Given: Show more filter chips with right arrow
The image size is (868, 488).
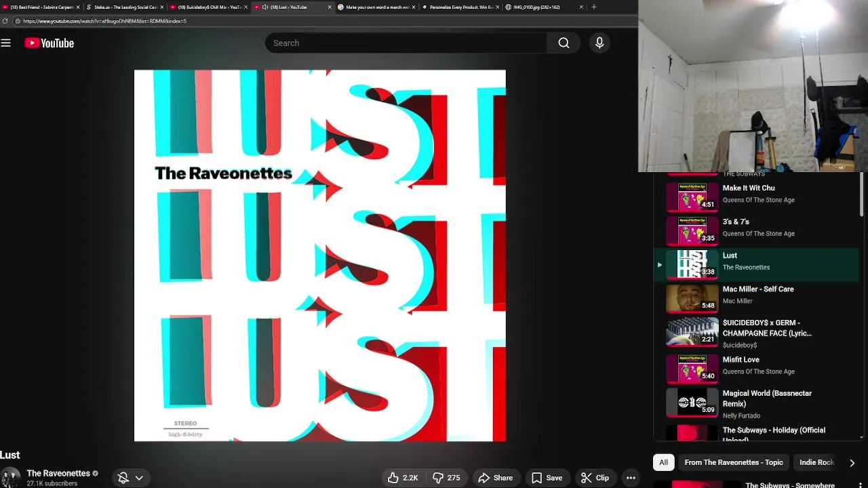Looking at the screenshot, I should coord(852,463).
